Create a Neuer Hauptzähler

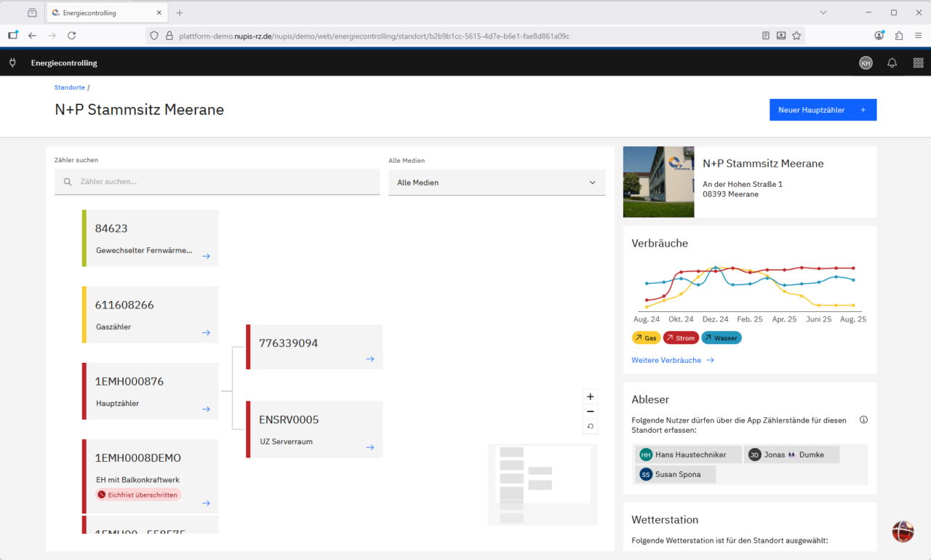tap(823, 110)
